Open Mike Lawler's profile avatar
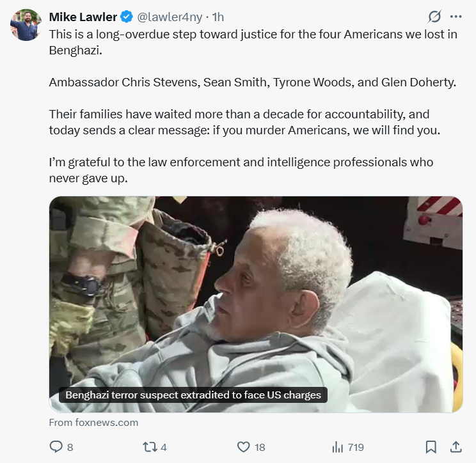Image resolution: width=476 pixels, height=463 pixels. [26, 25]
